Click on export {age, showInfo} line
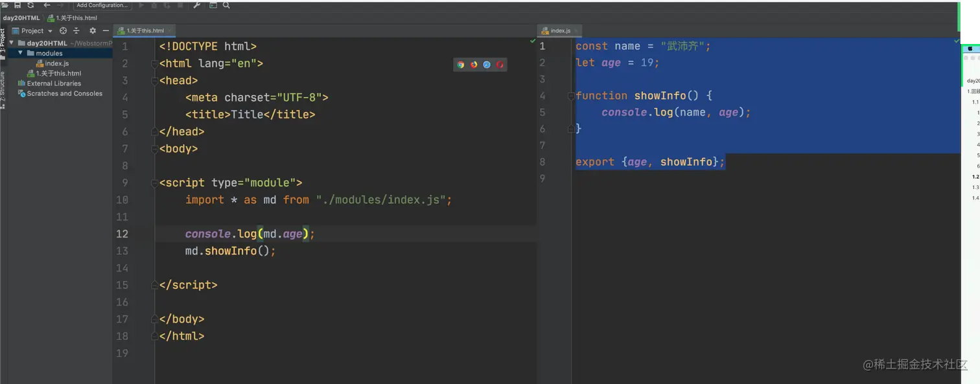 click(x=650, y=162)
